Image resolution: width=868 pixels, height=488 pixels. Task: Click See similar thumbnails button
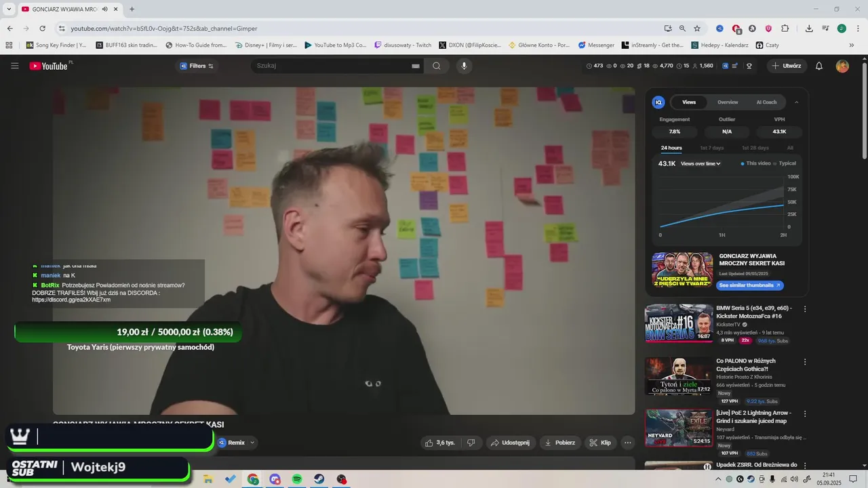749,285
